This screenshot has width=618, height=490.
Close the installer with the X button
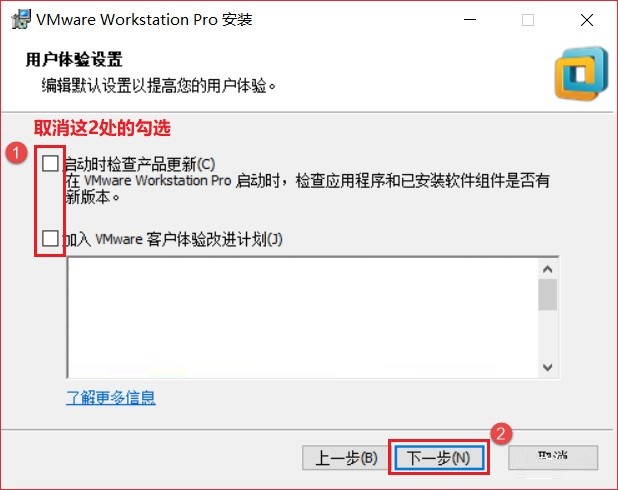pos(587,20)
